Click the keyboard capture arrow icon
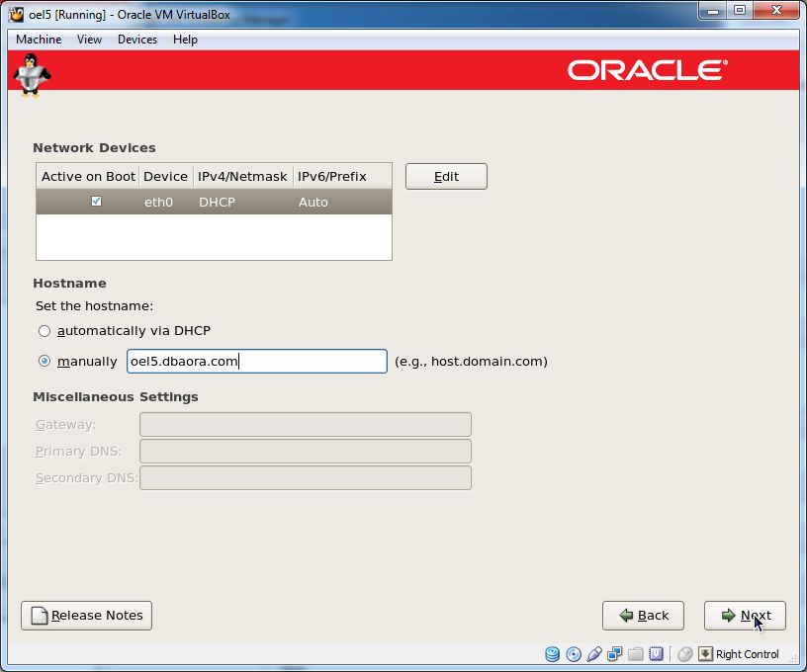The height and width of the screenshot is (672, 807). click(705, 654)
